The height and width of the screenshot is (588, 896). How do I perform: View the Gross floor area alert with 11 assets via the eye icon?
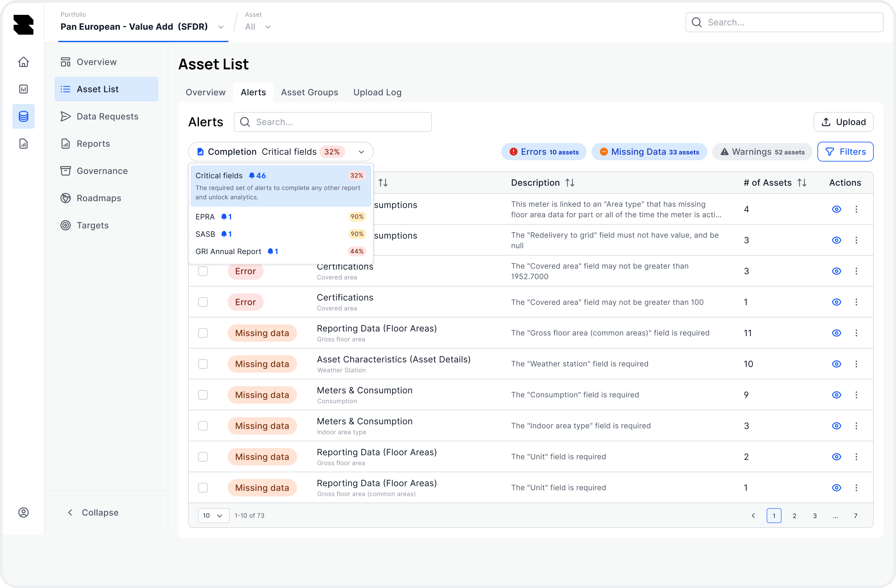(837, 333)
